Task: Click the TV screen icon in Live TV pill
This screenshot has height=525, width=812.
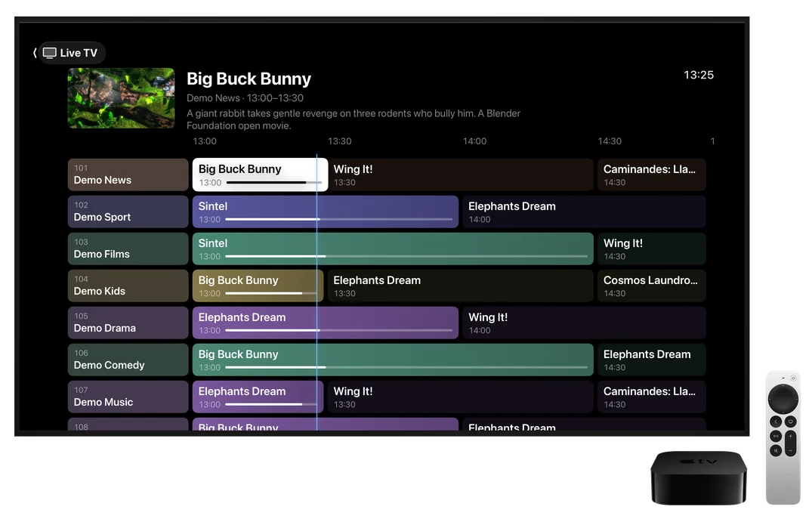Action: 50,53
